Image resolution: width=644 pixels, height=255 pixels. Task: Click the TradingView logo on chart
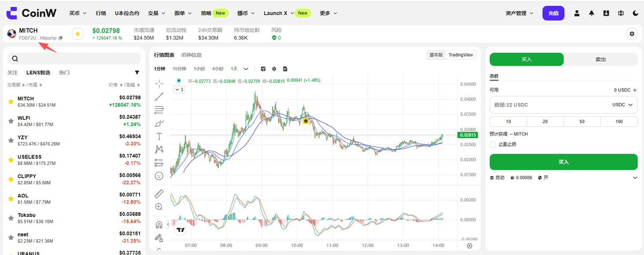(180, 230)
